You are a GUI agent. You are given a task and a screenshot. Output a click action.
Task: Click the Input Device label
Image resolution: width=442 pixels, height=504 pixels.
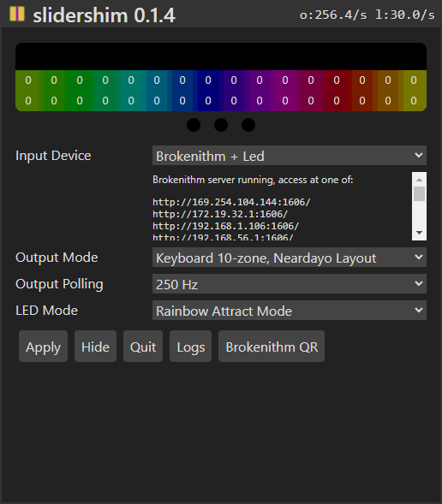pos(53,156)
